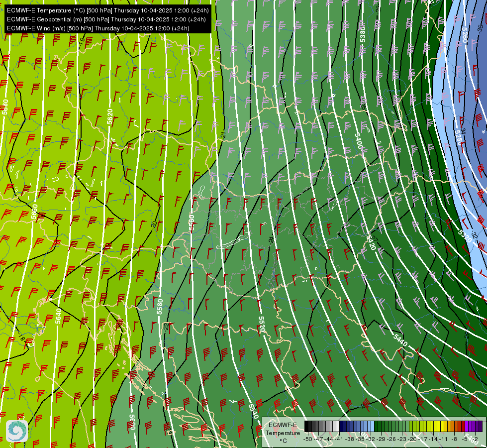The image size is (487, 448).
Task: Click the -14 tick label in legend
Action: 433,440
